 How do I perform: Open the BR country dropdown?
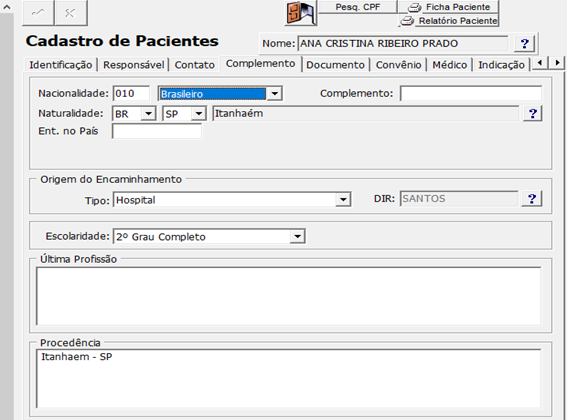[x=148, y=114]
